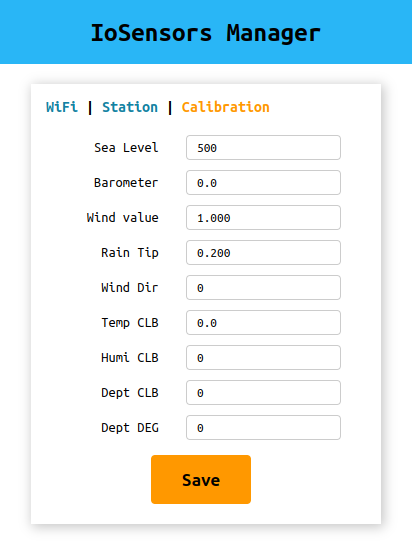Image resolution: width=412 pixels, height=556 pixels.
Task: Click the Barometer label text
Action: 126,183
